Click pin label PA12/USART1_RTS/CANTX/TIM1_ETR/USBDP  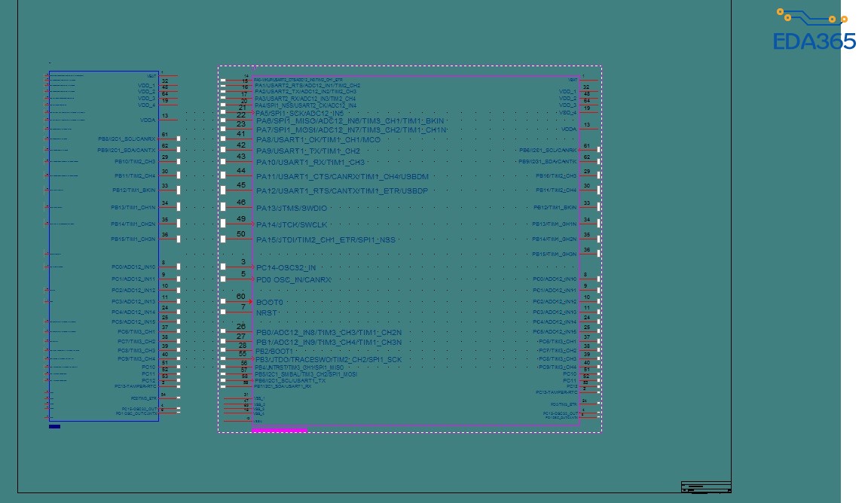coord(341,191)
